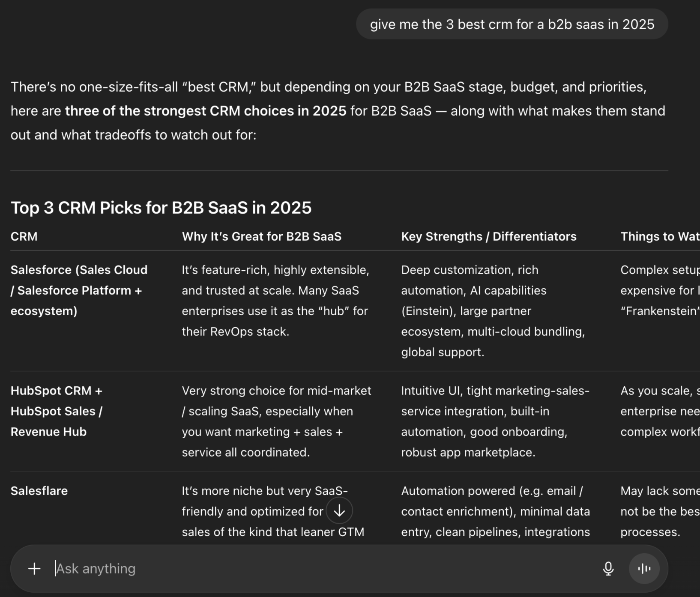
Task: Click the 'Why It's Great for B2B SaaS' header
Action: 262,236
